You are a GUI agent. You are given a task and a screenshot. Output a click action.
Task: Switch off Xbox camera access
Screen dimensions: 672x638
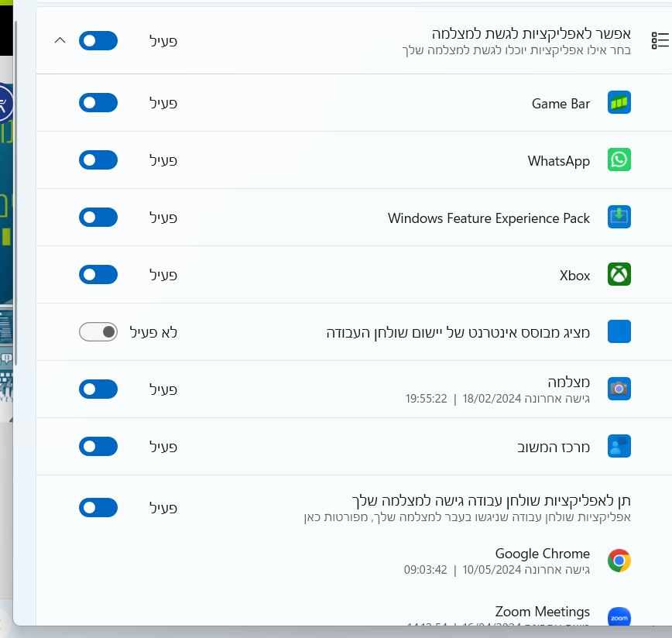pos(98,275)
